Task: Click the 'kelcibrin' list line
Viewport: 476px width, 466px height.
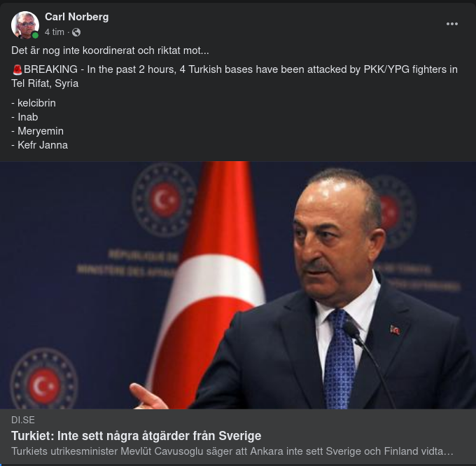Action: [34, 103]
